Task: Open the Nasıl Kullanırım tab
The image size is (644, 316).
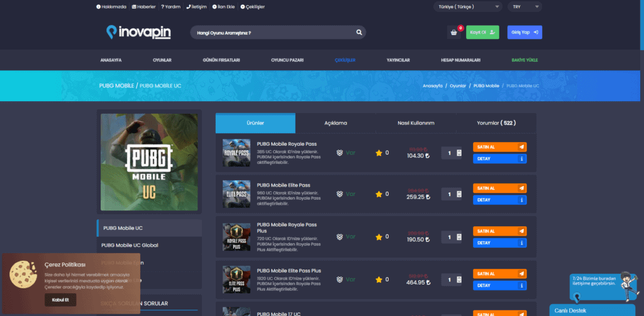Action: [x=416, y=123]
